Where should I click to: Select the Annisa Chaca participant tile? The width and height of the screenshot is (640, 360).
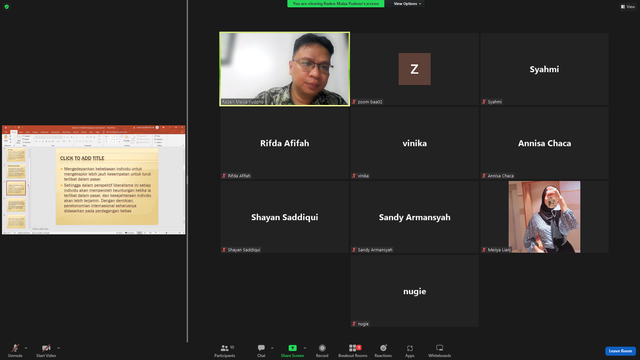coord(544,143)
